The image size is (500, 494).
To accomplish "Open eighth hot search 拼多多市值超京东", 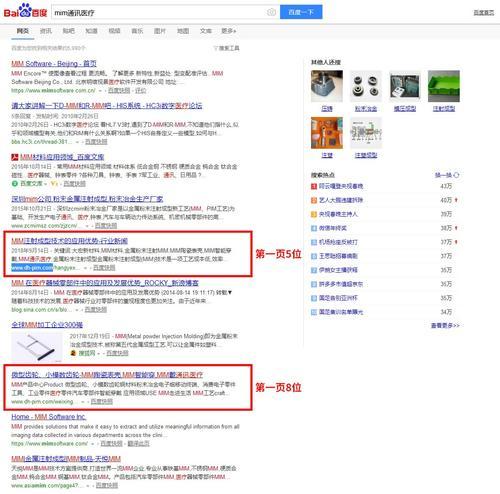I will (x=341, y=284).
